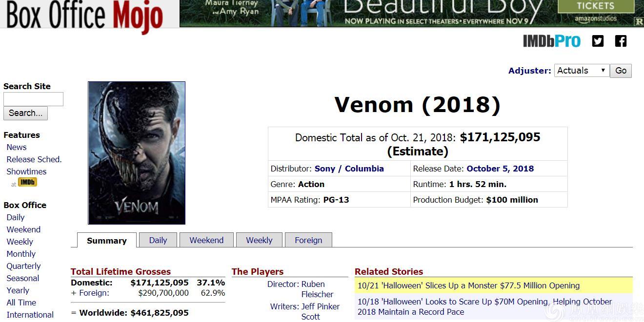Image resolution: width=644 pixels, height=322 pixels.
Task: Click the Beautiful Boy banner advertisement
Action: [412, 13]
